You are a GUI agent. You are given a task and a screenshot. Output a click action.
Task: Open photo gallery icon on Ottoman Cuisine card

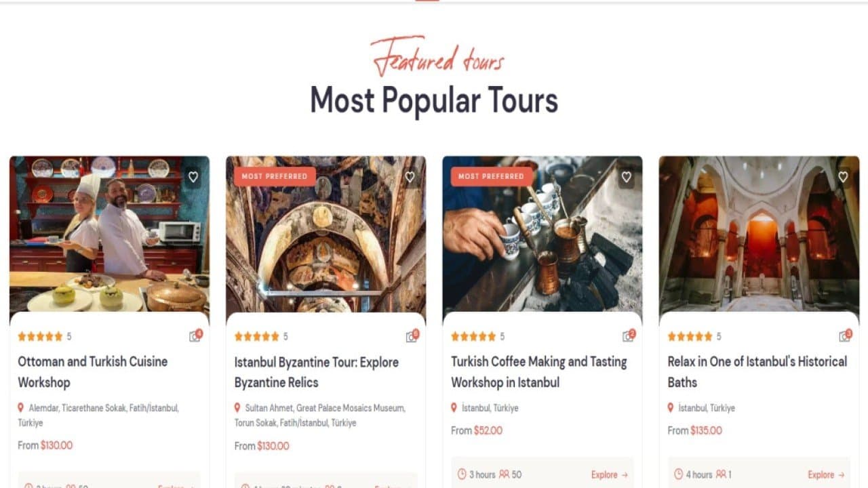pos(195,336)
